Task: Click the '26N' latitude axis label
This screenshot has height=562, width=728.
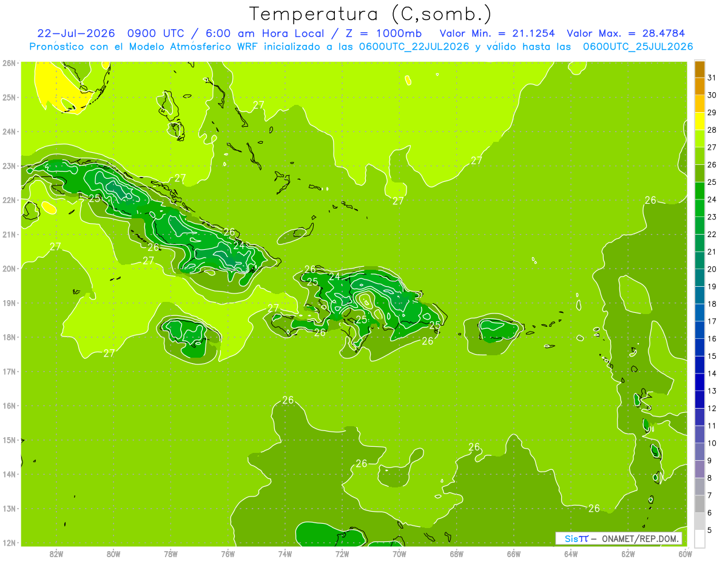Action: tap(9, 63)
